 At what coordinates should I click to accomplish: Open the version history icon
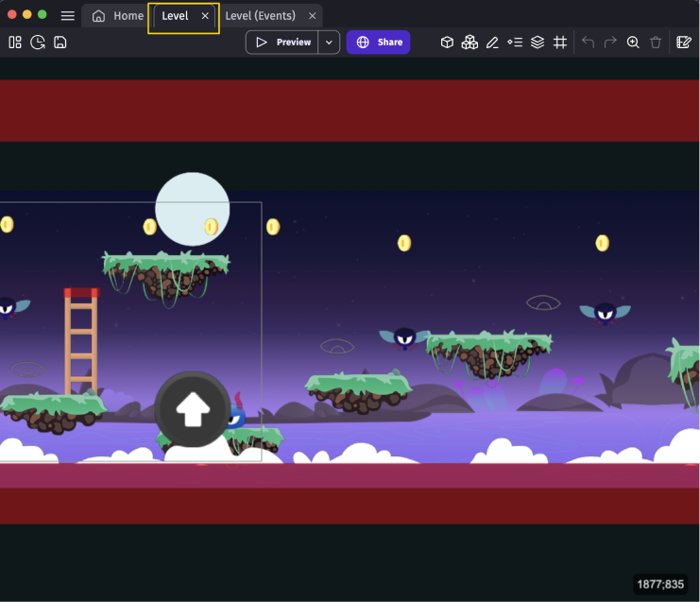[38, 43]
